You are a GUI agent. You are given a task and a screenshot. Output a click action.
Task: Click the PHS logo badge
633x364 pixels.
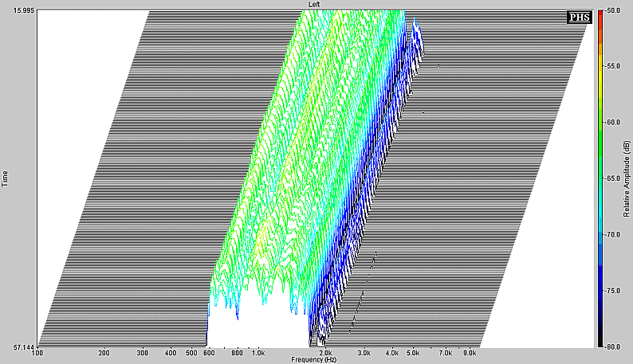click(x=577, y=18)
